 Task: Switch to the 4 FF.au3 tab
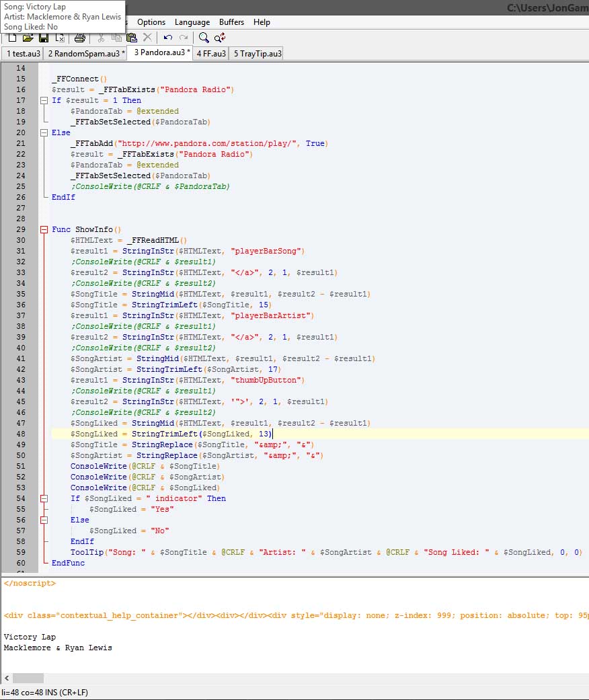[x=211, y=54]
